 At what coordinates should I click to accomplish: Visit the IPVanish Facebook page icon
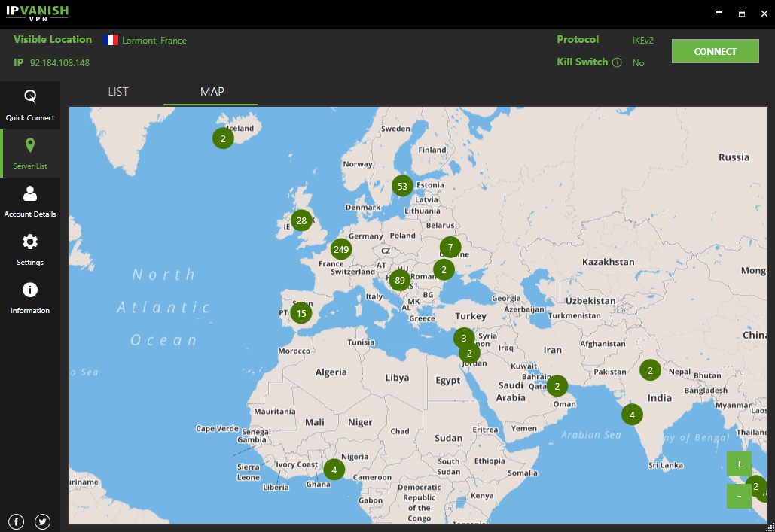point(17,521)
